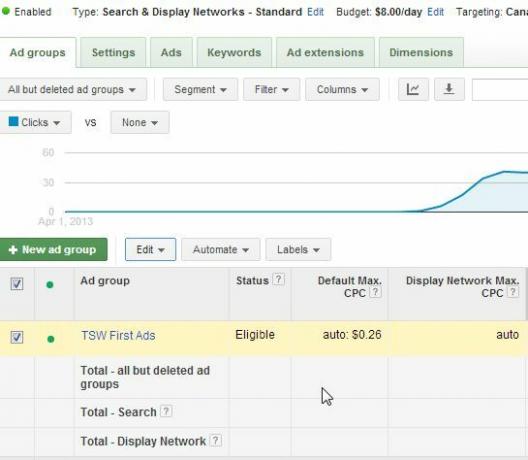Toggle the chart display icon button
This screenshot has width=528, height=460.
tap(413, 90)
